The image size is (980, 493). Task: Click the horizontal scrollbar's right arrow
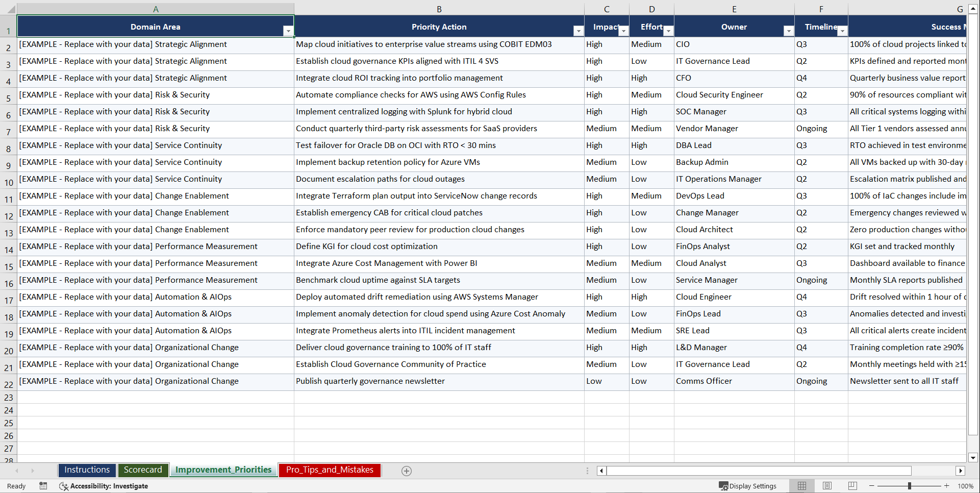point(961,471)
